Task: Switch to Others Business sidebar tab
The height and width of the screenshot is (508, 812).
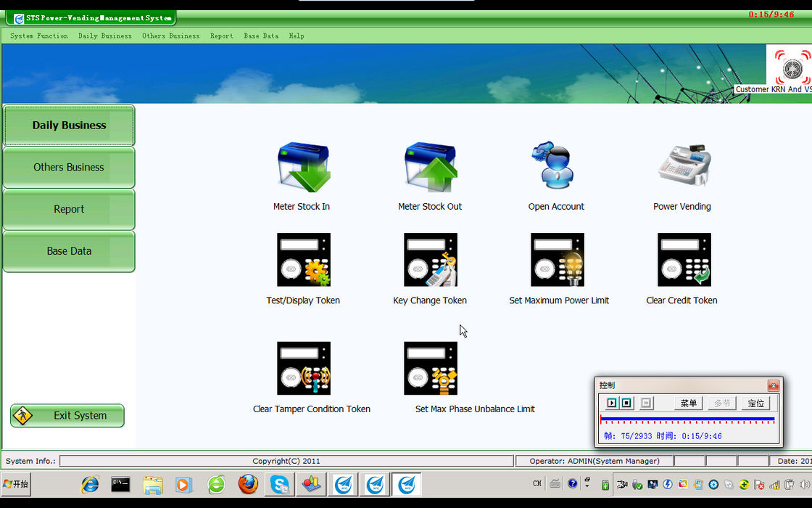Action: coord(69,168)
